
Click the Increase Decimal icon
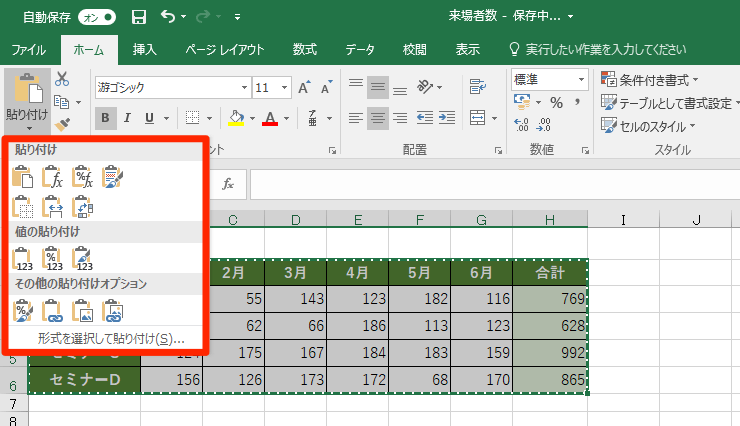[521, 125]
